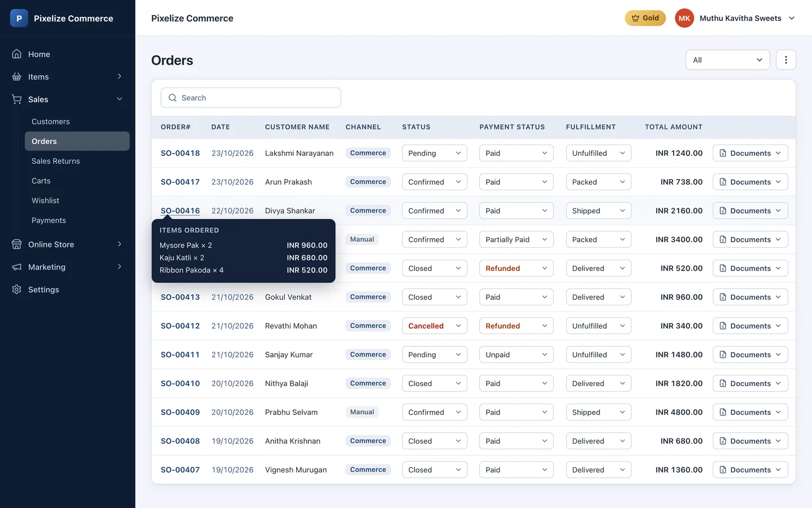Open Refunded payment dropdown for SO-00412
Screen dimensions: 812x508
pos(517,326)
